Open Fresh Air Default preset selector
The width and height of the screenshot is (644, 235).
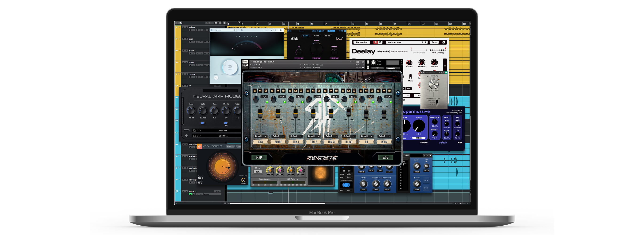tap(226, 30)
